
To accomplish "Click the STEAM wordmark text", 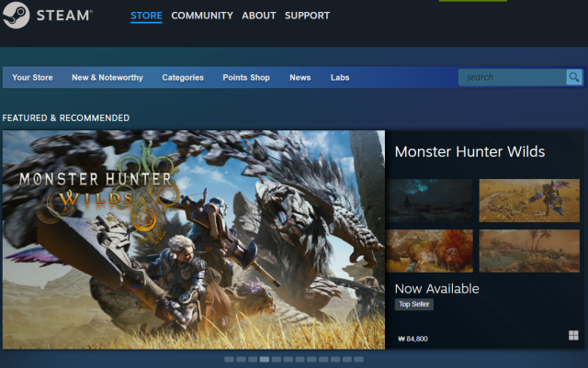I will [x=64, y=16].
